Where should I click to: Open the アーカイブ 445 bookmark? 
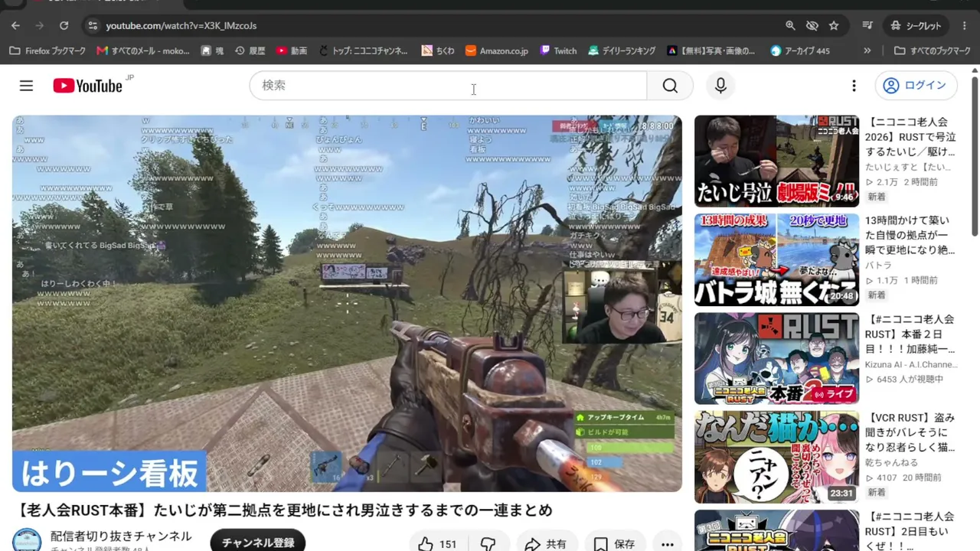800,51
